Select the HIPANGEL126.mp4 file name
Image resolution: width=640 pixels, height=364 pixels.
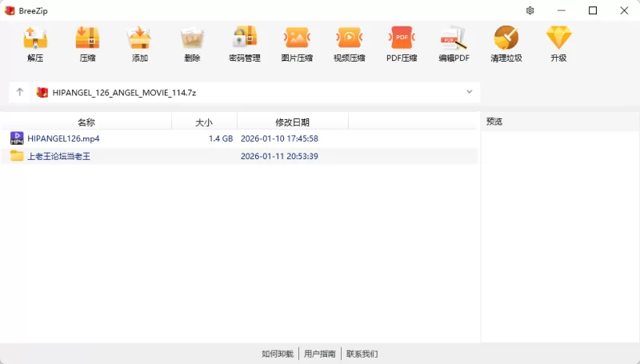[63, 138]
